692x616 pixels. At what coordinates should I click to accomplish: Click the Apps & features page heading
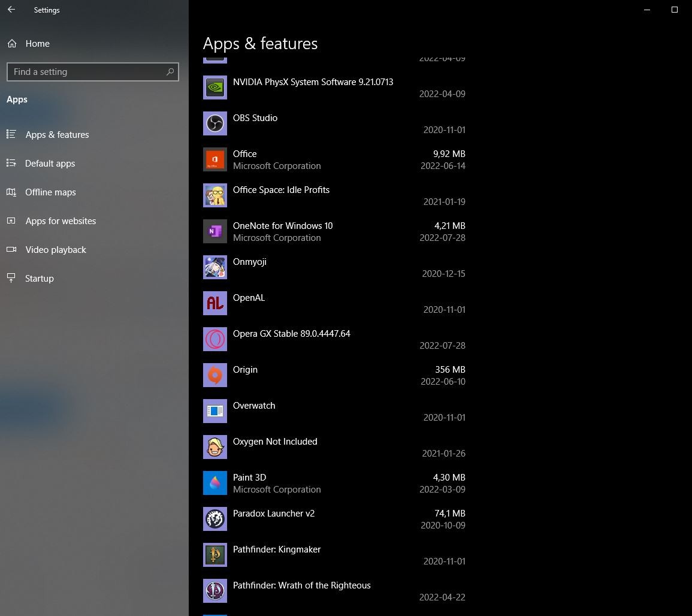(x=261, y=44)
